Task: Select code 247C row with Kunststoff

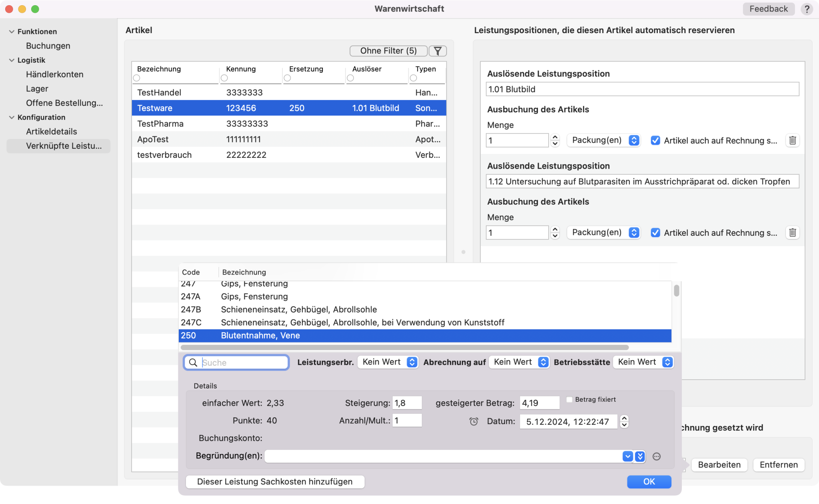Action: tap(425, 323)
